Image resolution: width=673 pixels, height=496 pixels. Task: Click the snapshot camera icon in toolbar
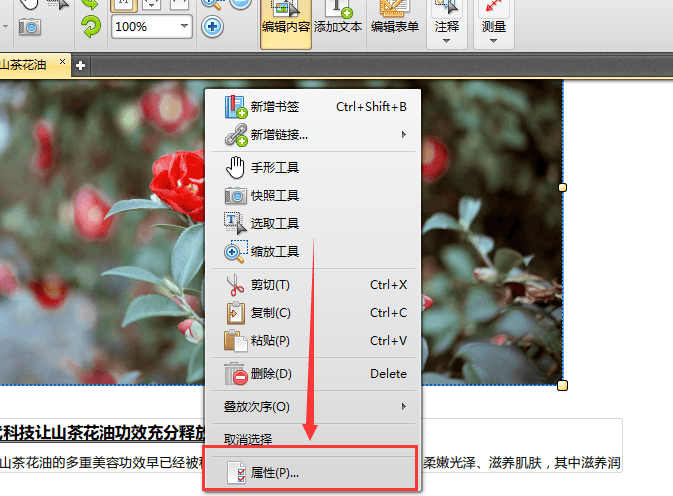(30, 27)
